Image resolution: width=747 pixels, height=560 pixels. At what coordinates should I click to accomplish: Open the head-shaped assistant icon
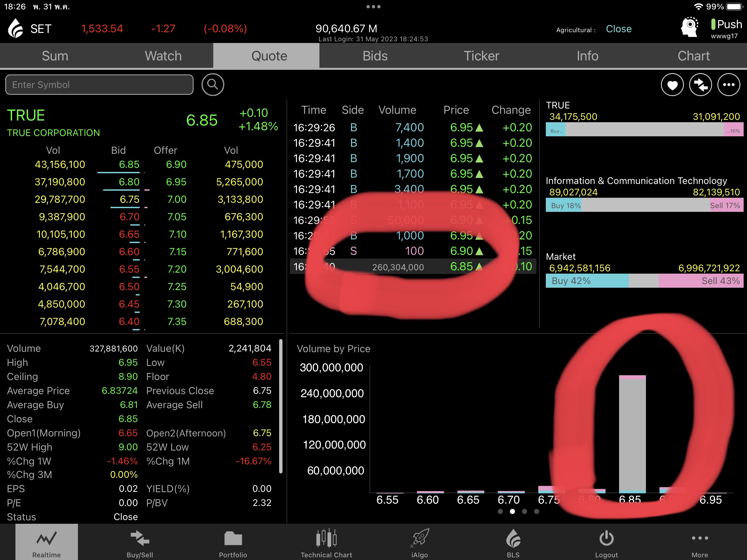(x=690, y=27)
